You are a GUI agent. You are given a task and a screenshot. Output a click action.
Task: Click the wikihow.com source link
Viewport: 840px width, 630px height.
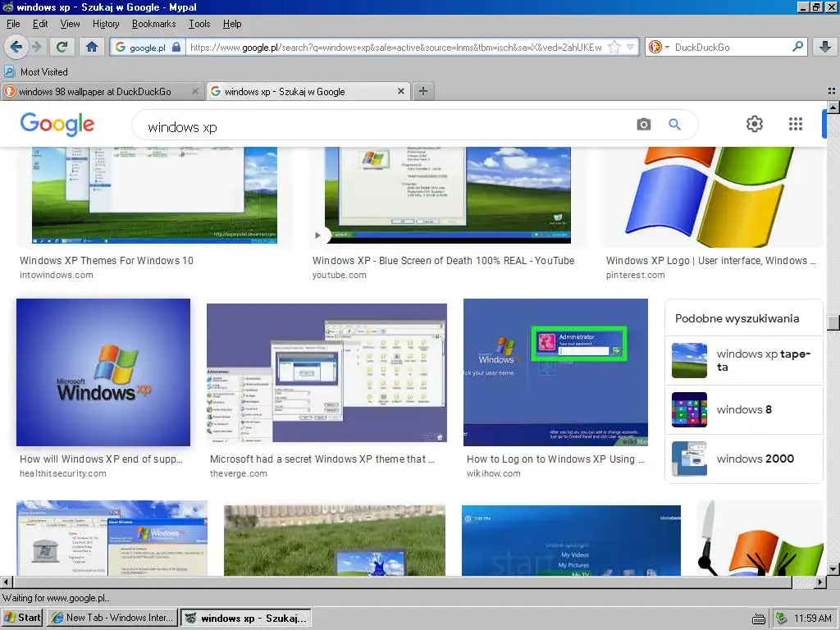[493, 473]
